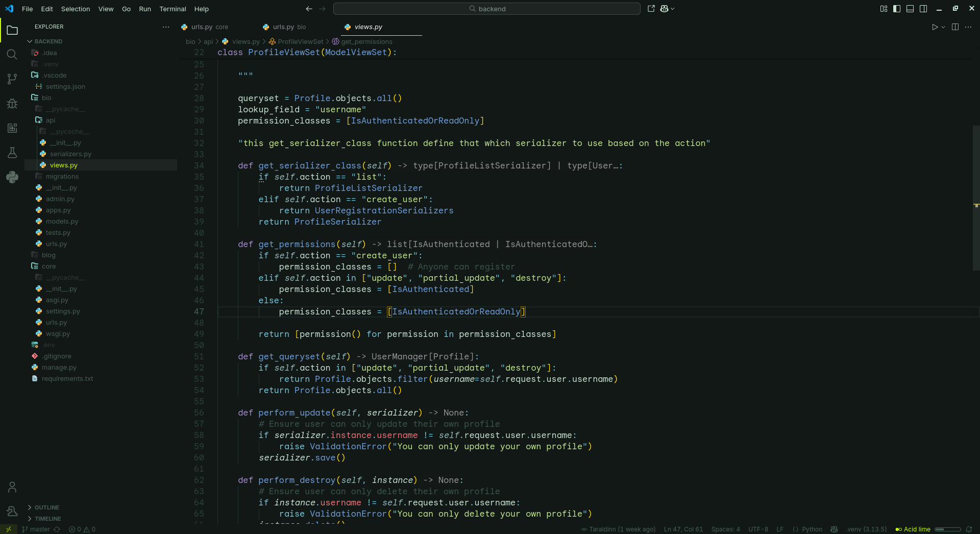
Task: Switch to the urls.py bio tab
Action: click(289, 27)
